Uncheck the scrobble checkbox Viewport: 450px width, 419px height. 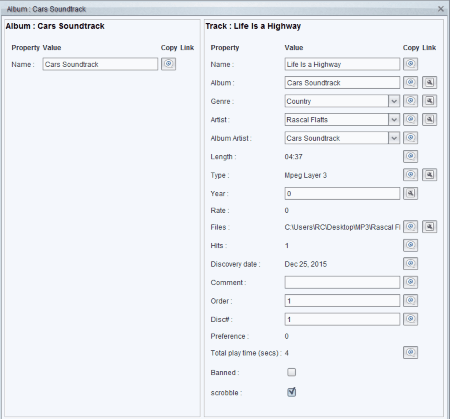[x=292, y=392]
